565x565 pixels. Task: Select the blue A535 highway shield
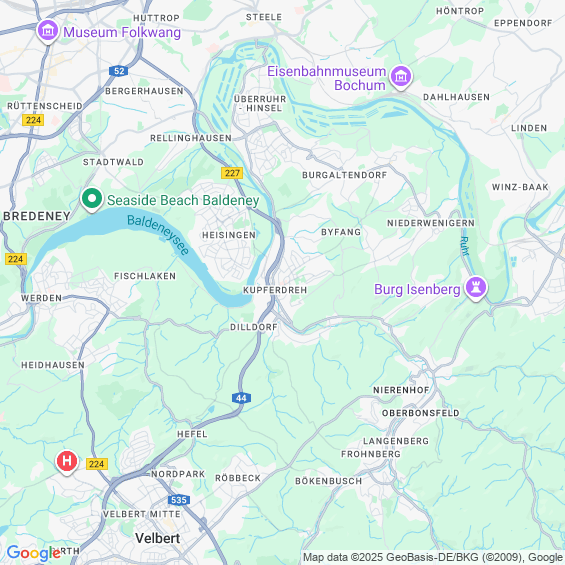point(179,500)
